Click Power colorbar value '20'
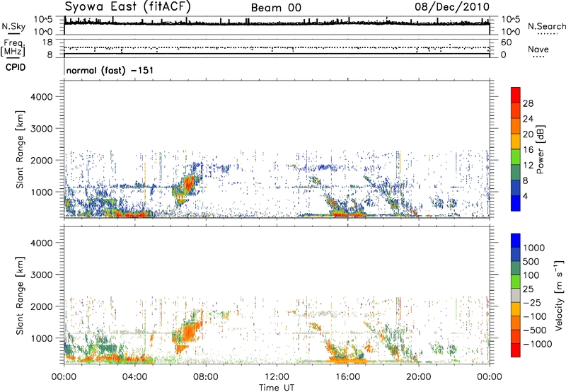Image resolution: width=566 pixels, height=392 pixels. point(528,134)
